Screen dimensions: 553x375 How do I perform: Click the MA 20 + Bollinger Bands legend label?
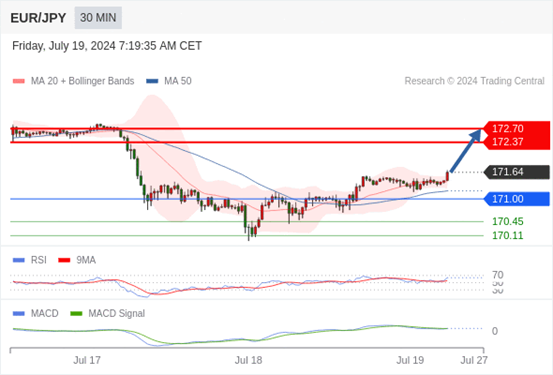(x=83, y=81)
